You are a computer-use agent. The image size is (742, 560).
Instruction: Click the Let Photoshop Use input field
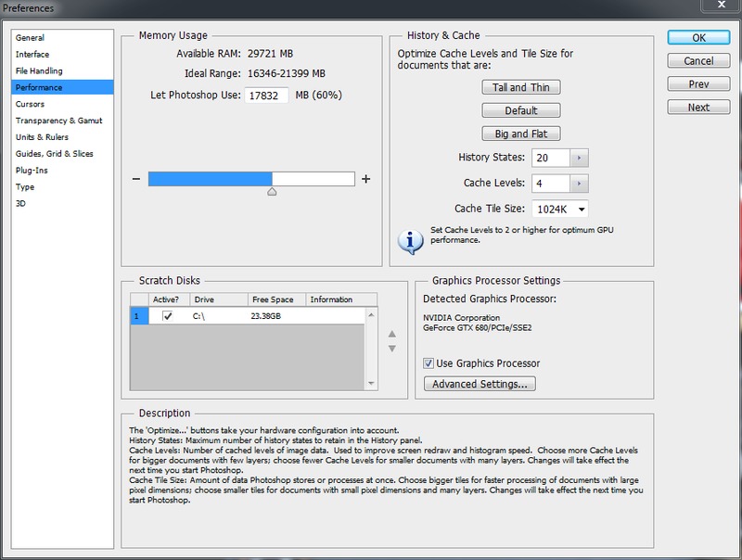coord(269,95)
